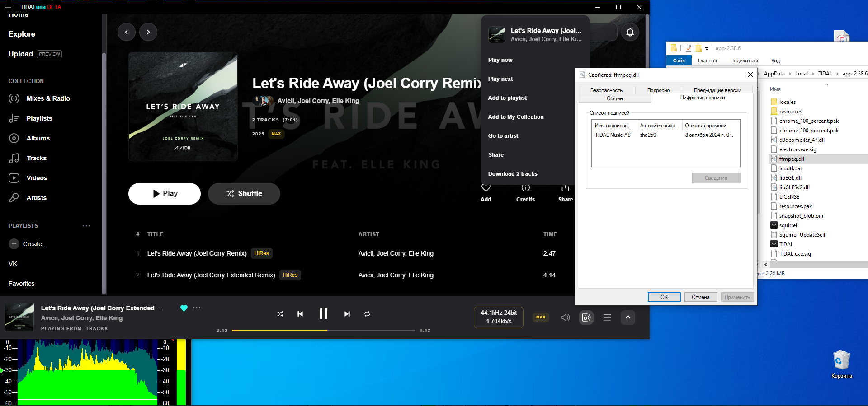
Task: Go to the previous track
Action: pyautogui.click(x=300, y=314)
